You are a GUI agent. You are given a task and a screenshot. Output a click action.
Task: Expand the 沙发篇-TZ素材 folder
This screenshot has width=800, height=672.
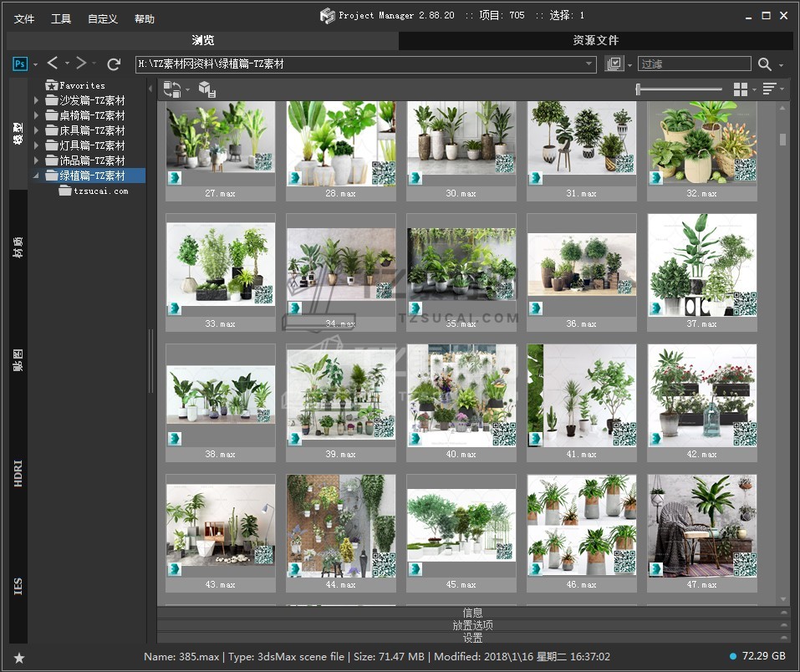click(x=36, y=100)
